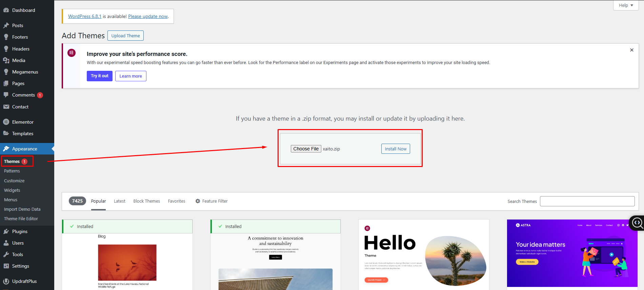Focus the Search Themes input field
The width and height of the screenshot is (644, 290).
tap(587, 201)
